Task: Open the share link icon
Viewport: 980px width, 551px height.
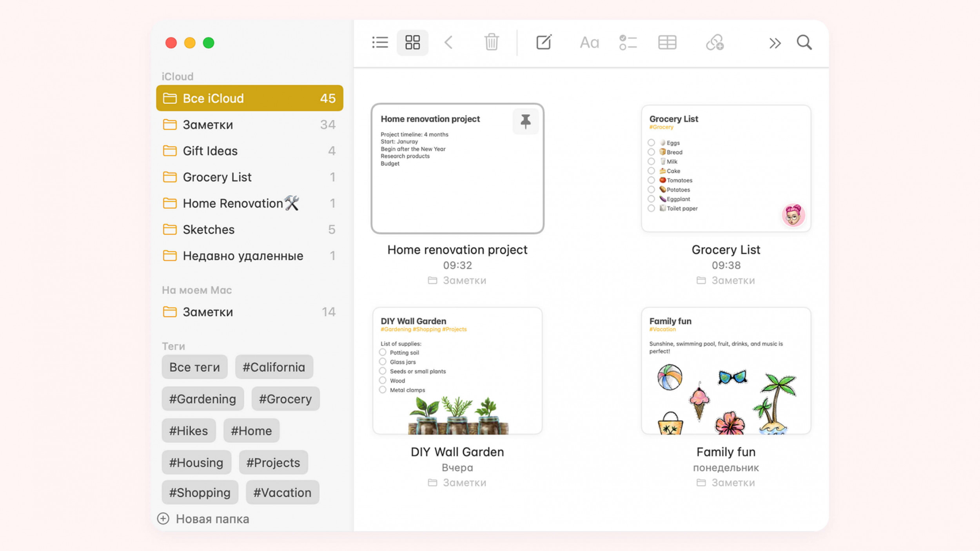Action: [x=715, y=42]
